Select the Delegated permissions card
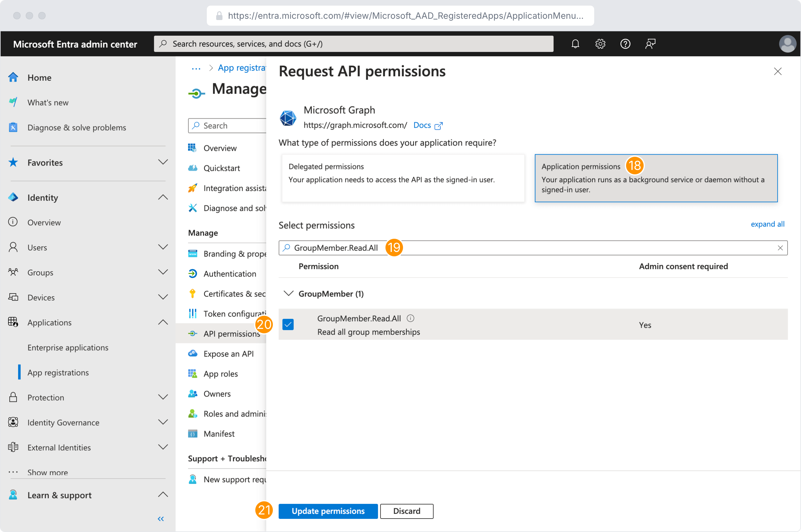The image size is (801, 532). click(403, 178)
